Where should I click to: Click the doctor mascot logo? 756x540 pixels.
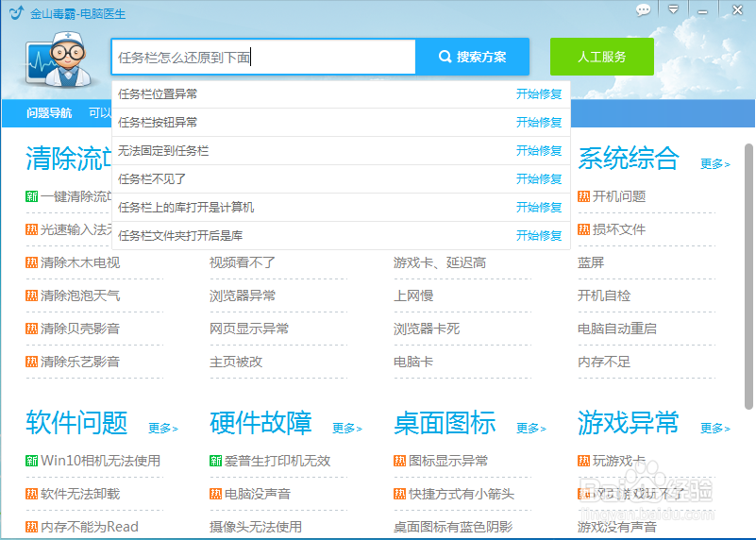[59, 59]
